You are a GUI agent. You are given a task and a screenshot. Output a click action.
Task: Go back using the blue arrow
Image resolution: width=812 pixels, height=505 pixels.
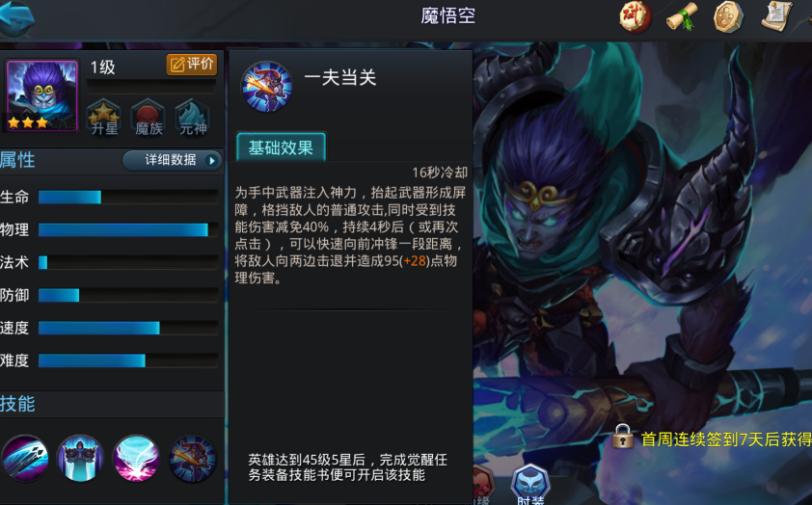pyautogui.click(x=16, y=17)
